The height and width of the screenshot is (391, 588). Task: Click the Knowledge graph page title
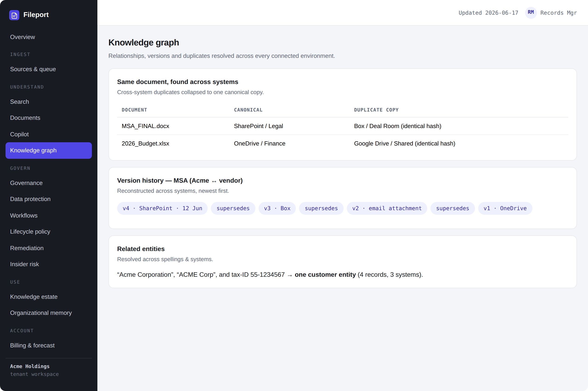(144, 42)
